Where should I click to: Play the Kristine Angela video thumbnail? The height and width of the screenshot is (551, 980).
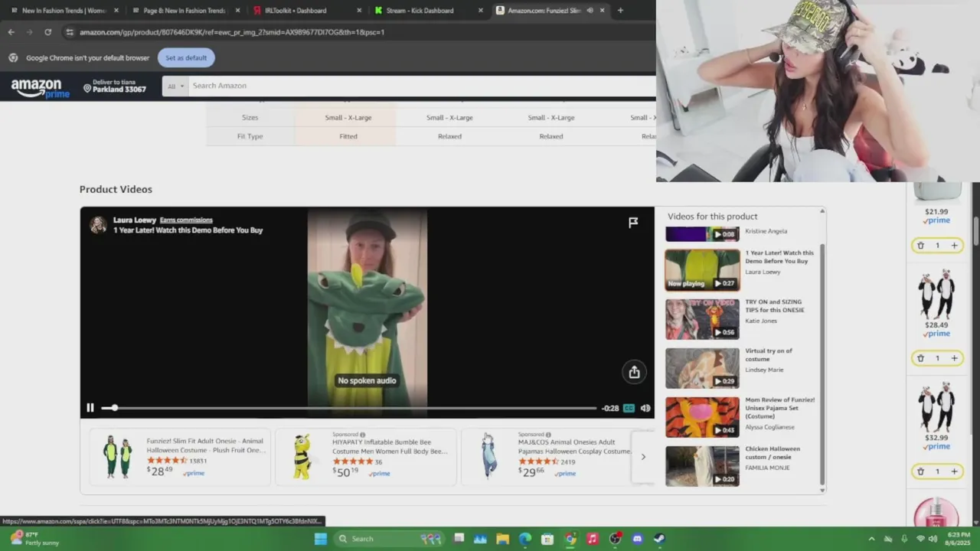pyautogui.click(x=702, y=234)
